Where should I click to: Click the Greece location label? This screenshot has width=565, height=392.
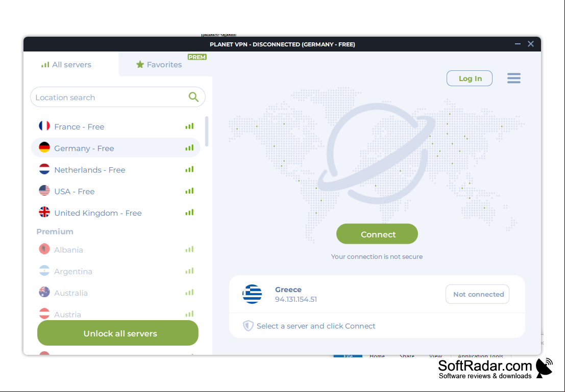pyautogui.click(x=288, y=290)
